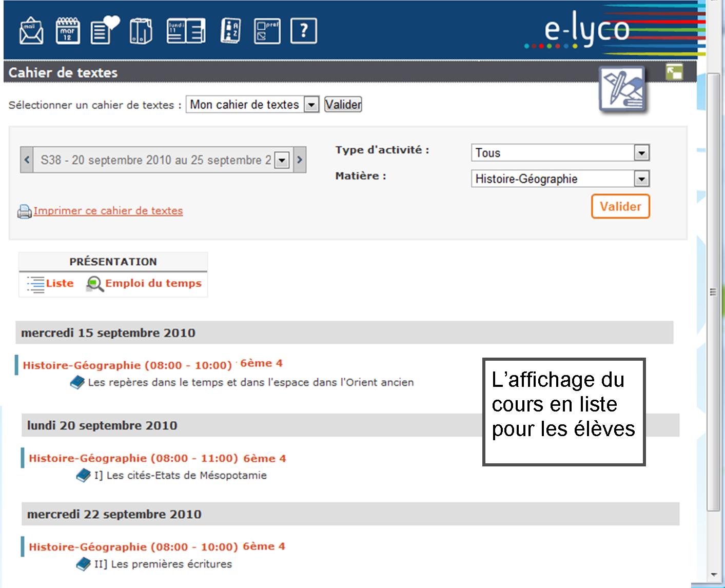Open the preferences icon
The image size is (725, 588).
pos(267,31)
